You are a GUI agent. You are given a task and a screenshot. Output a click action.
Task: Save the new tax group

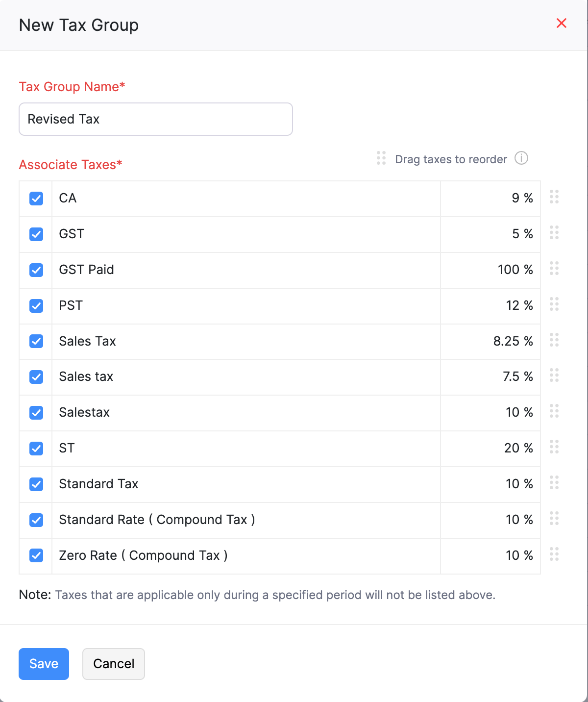tap(44, 664)
